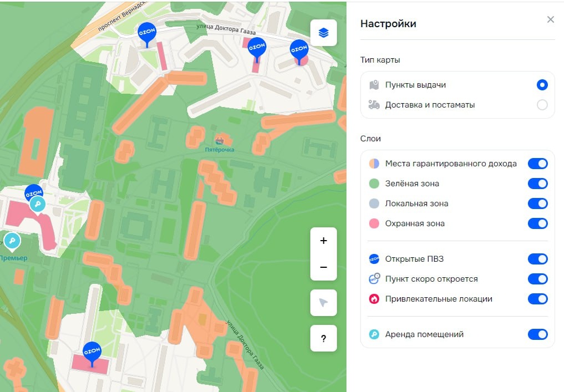Center map on my location arrow
Image resolution: width=564 pixels, height=392 pixels.
[x=323, y=303]
